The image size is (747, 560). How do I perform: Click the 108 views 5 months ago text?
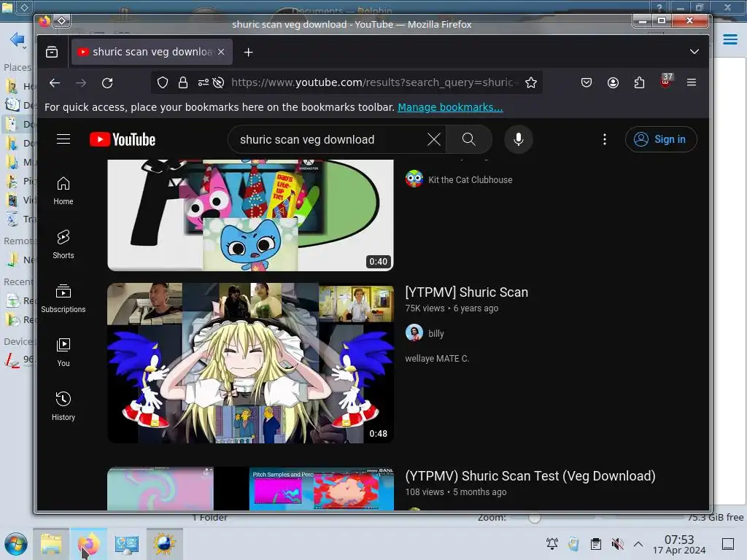click(455, 492)
